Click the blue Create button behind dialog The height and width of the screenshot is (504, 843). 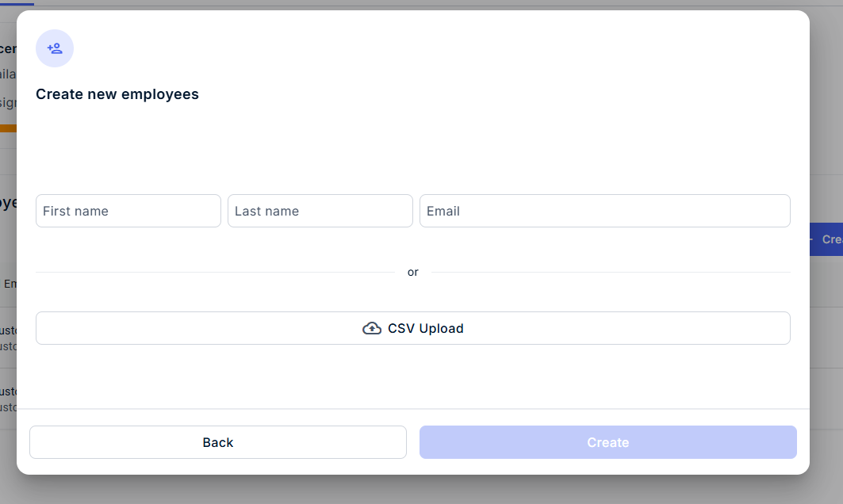click(826, 239)
